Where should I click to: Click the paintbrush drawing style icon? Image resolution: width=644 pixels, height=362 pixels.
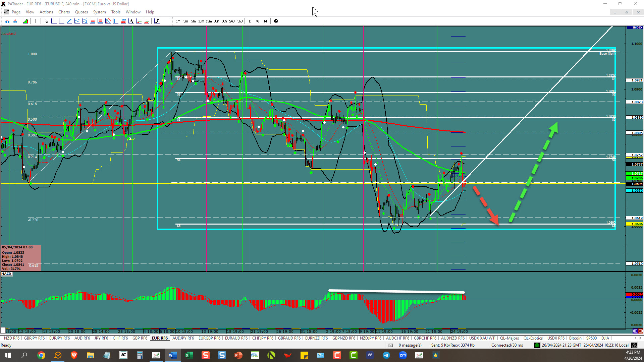coord(157,21)
